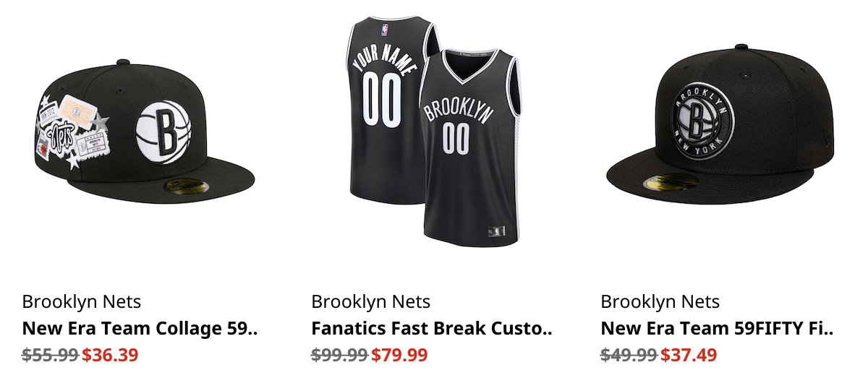Click the crossed-out $99.99 price
Viewport: 868px width, 383px height.
click(340, 355)
